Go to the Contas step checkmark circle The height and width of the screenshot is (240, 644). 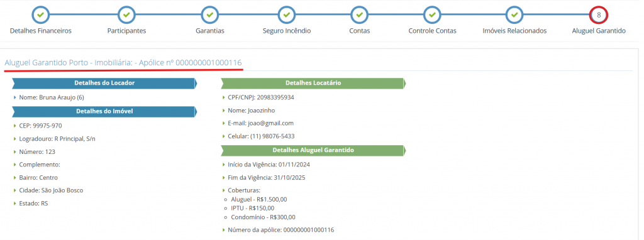coord(359,15)
